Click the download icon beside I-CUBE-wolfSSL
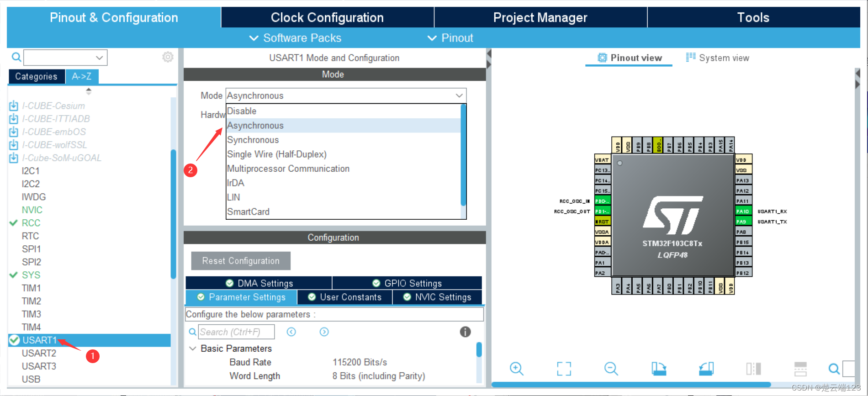Viewport: 868px width, 396px height. 14,145
